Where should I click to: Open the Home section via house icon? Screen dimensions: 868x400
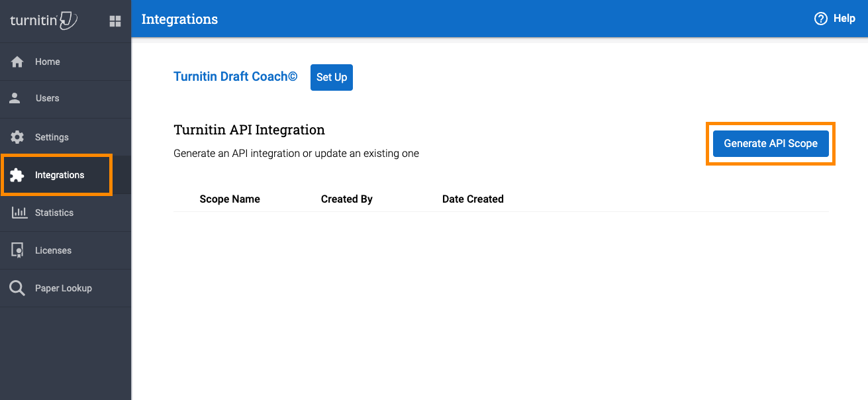pos(17,61)
